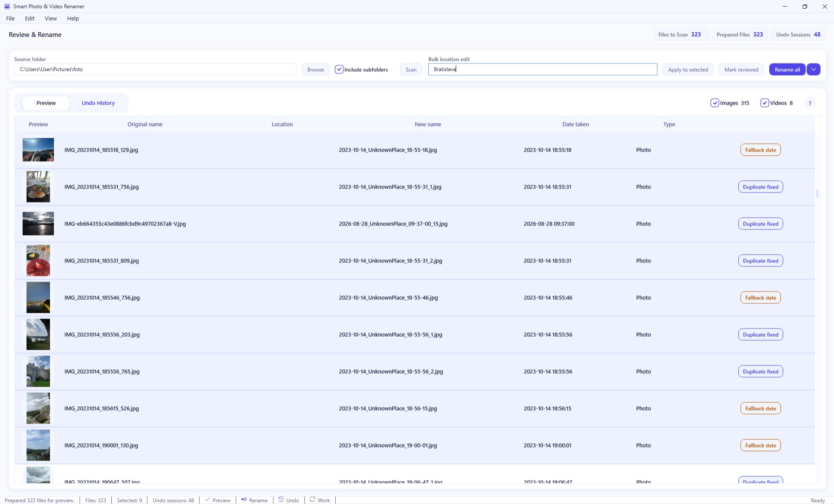Open the Help menu
Image resolution: width=834 pixels, height=504 pixels.
[x=73, y=18]
